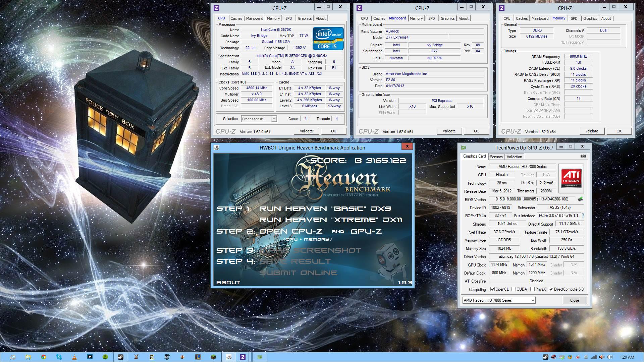Click the Bus Interface question mark icon
The height and width of the screenshot is (362, 644).
[583, 216]
